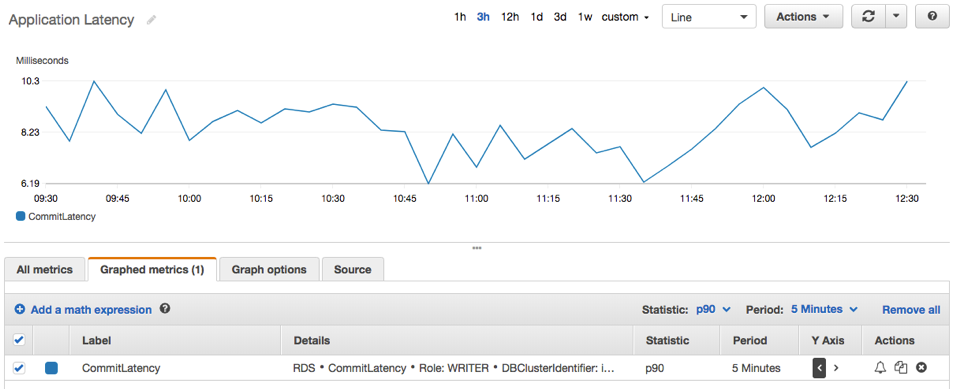Set time range to 3h
Image resolution: width=956 pixels, height=389 pixels.
483,17
